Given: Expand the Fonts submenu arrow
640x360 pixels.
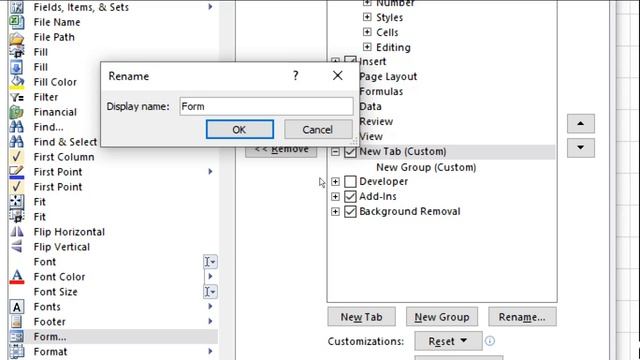Looking at the screenshot, I should [210, 306].
